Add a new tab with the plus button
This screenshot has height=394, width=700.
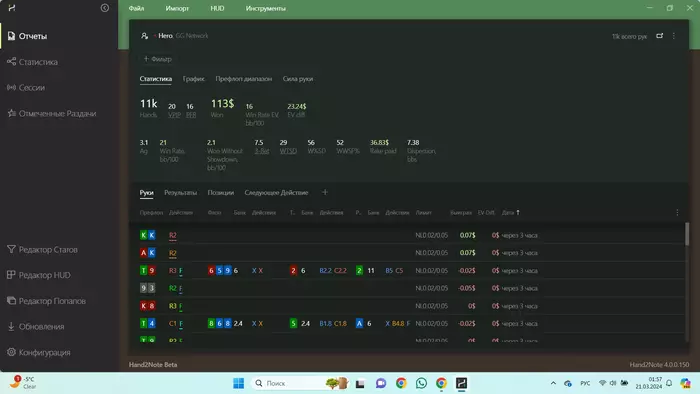(325, 192)
